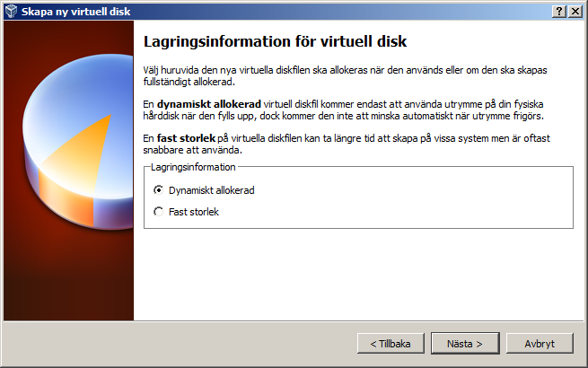Screen dimensions: 588x368
Task: Click the heading Lagringsinformation för virtuell disk
Action: pos(276,41)
